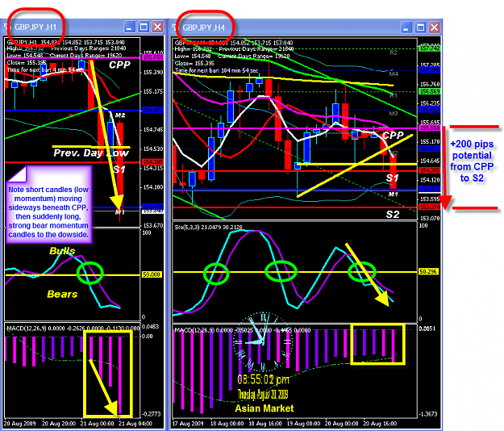504x431 pixels.
Task: Select the blue 156.063 price label in the H4 chart
Action: tap(430, 109)
